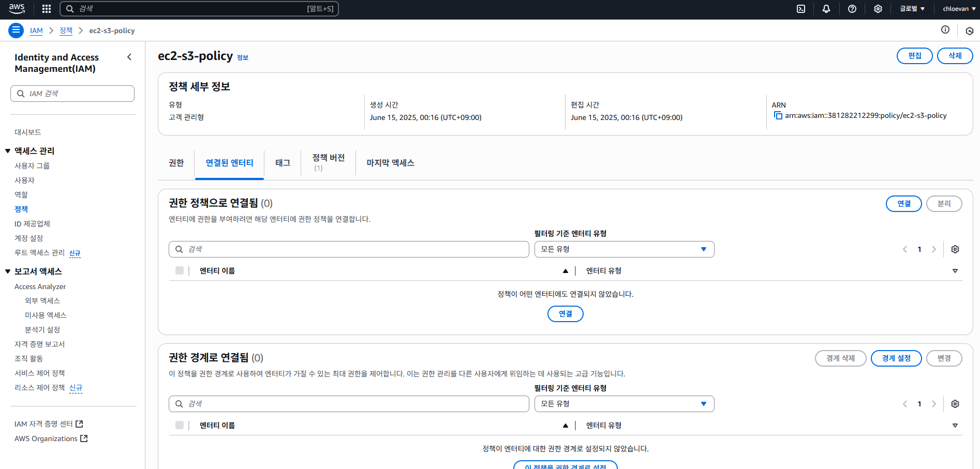Switch to the 권한 tab

[176, 163]
